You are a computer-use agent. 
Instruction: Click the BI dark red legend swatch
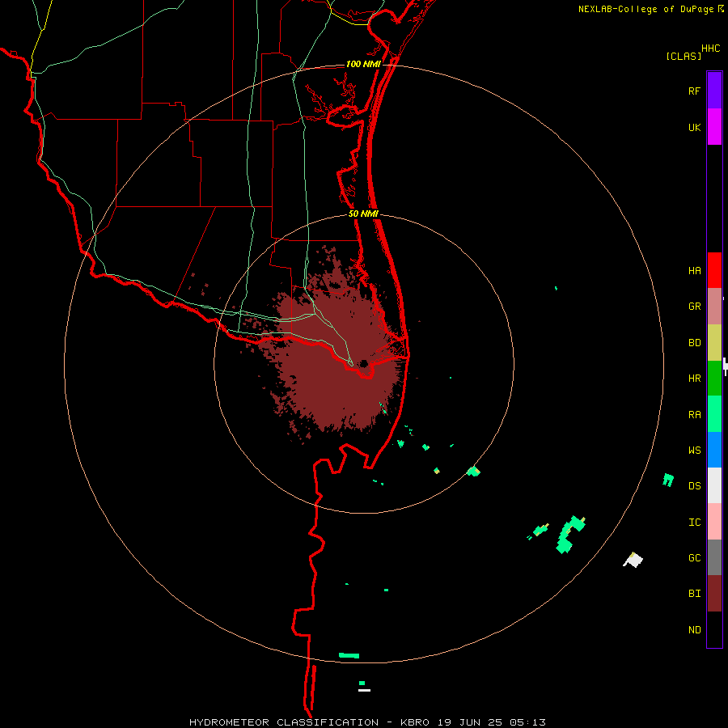(714, 594)
